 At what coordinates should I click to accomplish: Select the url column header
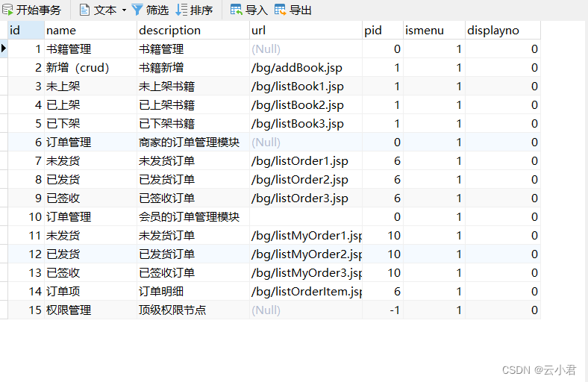click(x=306, y=30)
